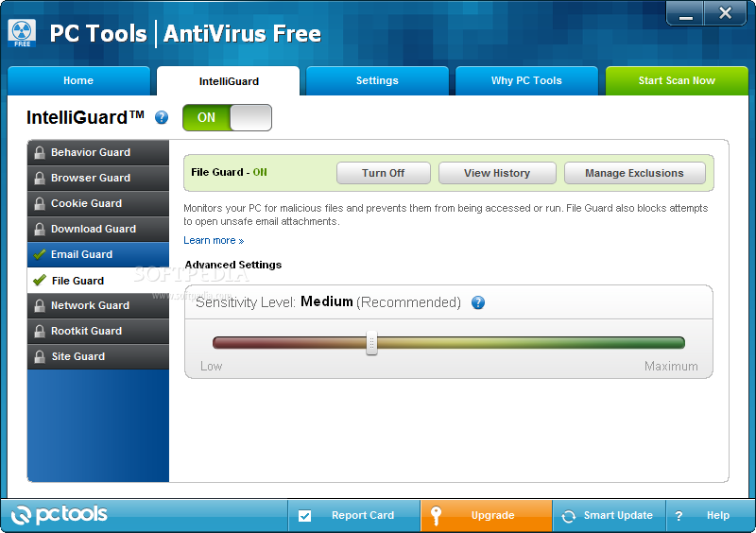
Task: Click the Network Guard lock icon
Action: point(40,306)
